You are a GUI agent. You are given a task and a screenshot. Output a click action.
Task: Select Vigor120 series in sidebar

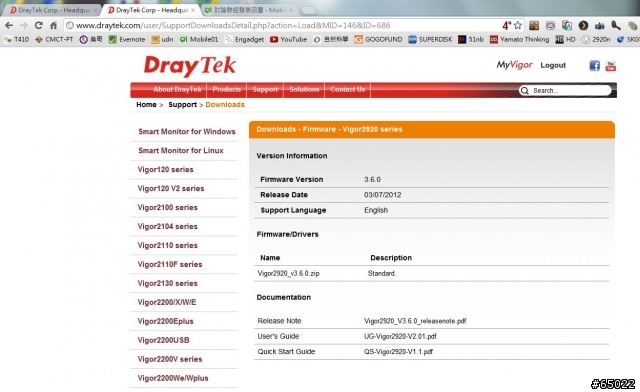165,169
